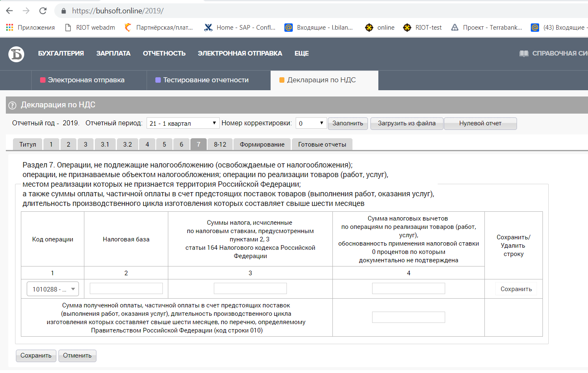Image resolution: width=588 pixels, height=373 pixels.
Task: Click the bottom Сохранить button
Action: [36, 355]
